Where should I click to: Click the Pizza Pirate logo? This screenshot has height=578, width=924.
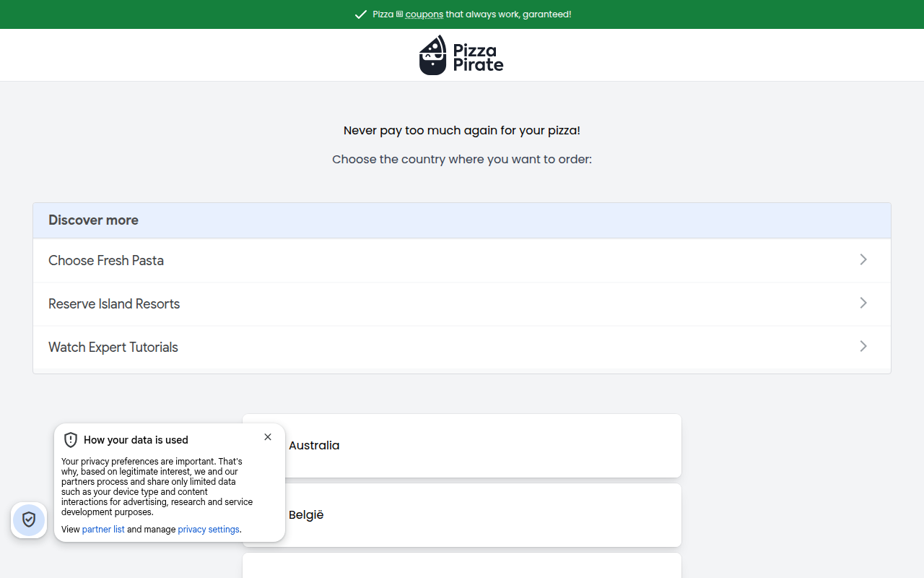click(461, 55)
